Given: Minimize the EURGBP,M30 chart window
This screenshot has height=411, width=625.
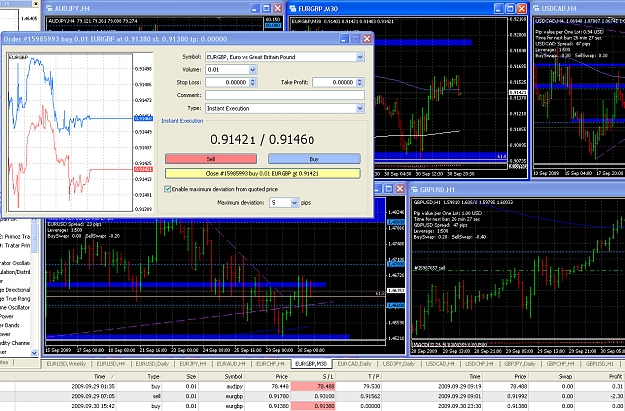Looking at the screenshot, I should pyautogui.click(x=499, y=8).
